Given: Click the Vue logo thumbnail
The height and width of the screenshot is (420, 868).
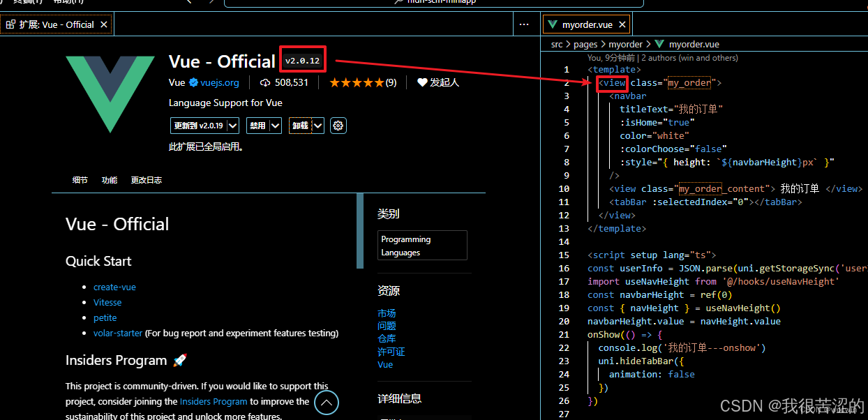Looking at the screenshot, I should [x=110, y=94].
